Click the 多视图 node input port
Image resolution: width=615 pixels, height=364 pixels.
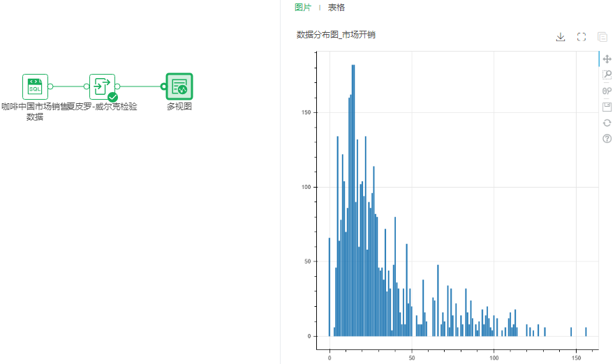(x=163, y=86)
